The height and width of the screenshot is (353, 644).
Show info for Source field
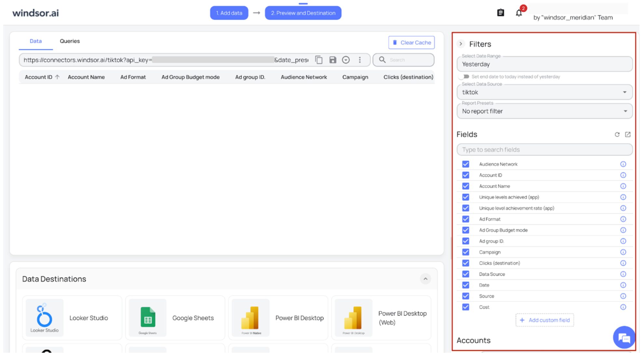point(623,296)
